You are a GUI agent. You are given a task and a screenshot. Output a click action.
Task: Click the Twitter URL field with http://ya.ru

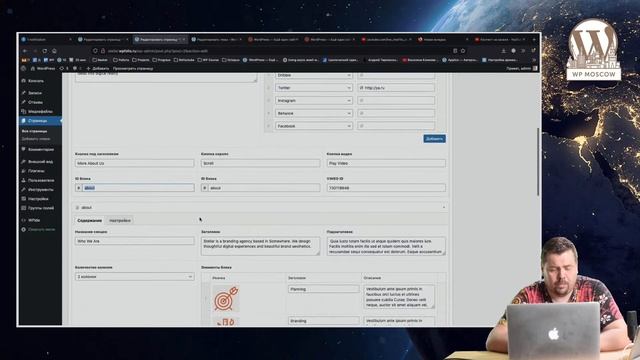click(396, 88)
